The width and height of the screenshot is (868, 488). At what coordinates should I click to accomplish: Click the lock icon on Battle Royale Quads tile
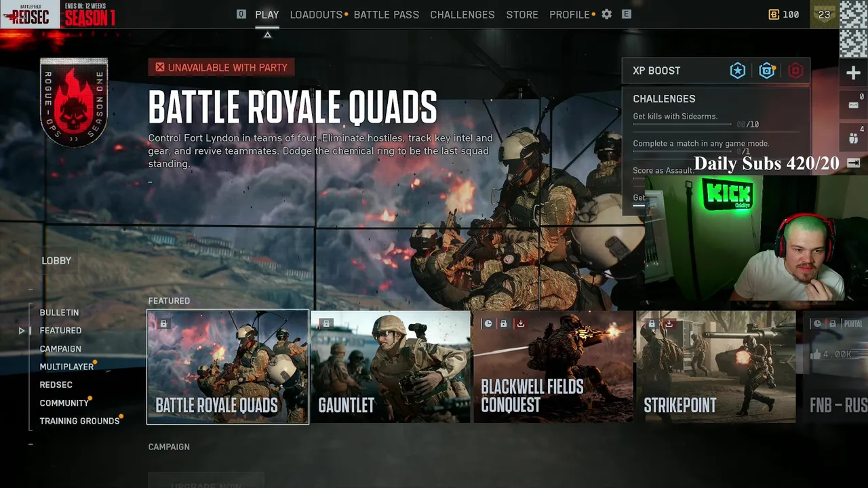click(x=163, y=324)
